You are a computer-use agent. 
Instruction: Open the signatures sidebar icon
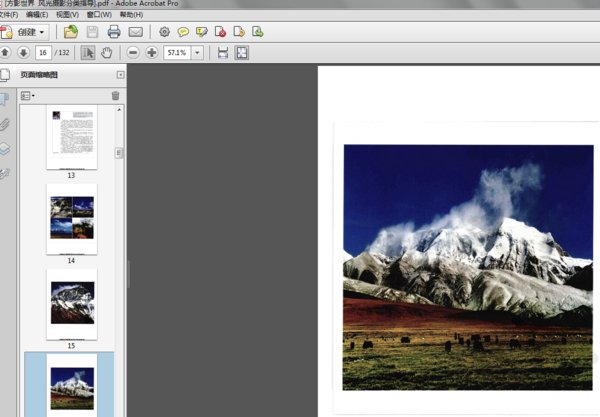click(x=4, y=174)
